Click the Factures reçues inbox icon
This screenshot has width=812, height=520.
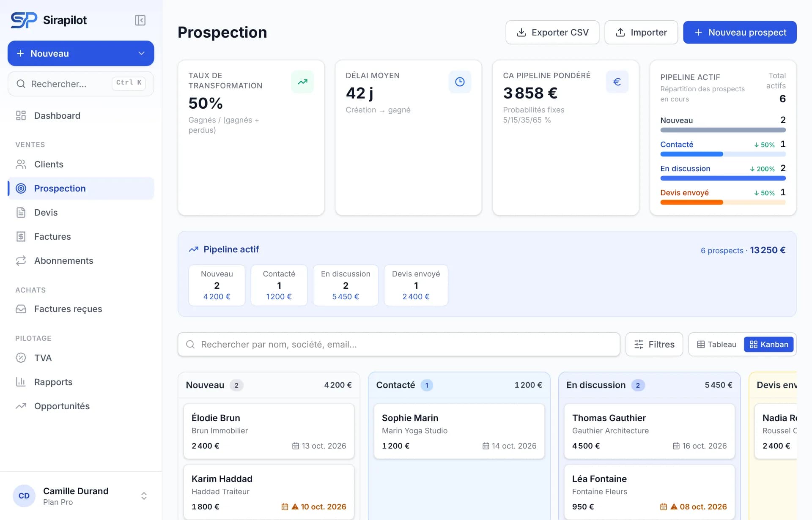tap(21, 309)
